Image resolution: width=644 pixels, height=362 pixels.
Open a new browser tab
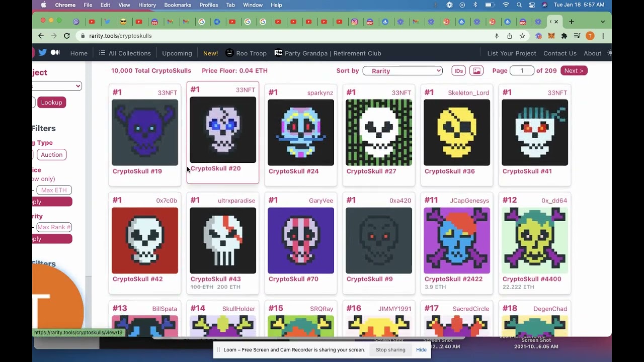572,22
